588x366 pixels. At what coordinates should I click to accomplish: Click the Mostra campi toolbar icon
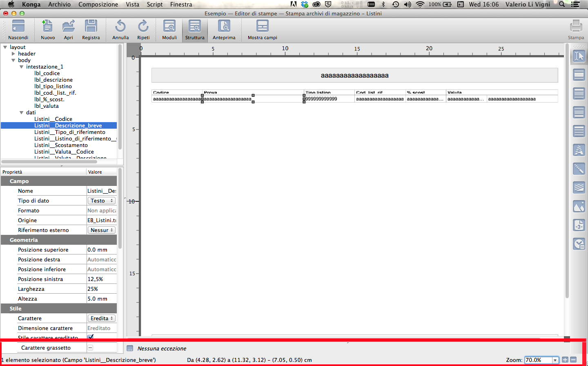tap(262, 27)
